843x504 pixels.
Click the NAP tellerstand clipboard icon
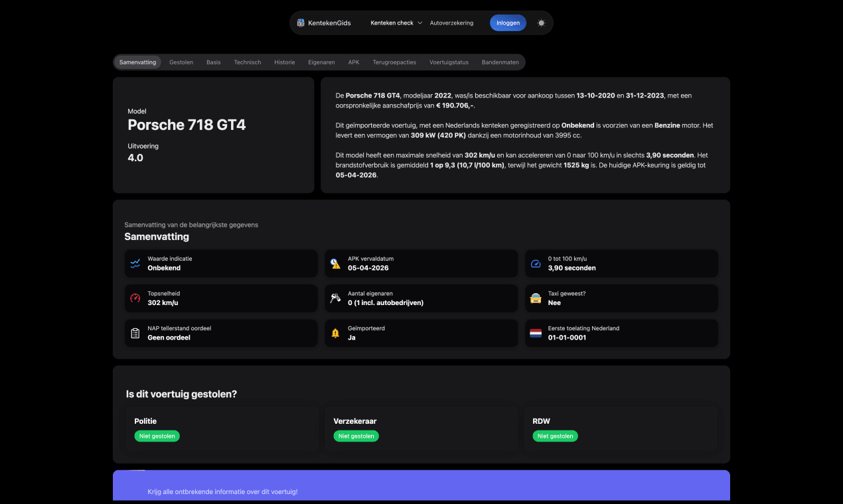click(x=135, y=333)
